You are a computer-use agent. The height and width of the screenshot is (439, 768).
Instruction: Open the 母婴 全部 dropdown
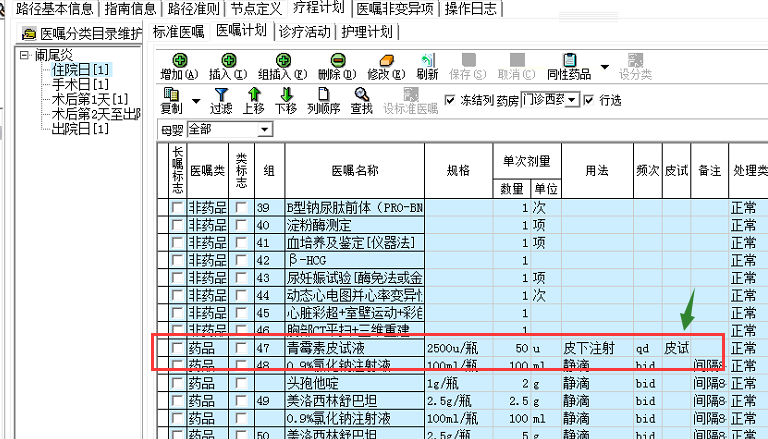click(x=264, y=130)
